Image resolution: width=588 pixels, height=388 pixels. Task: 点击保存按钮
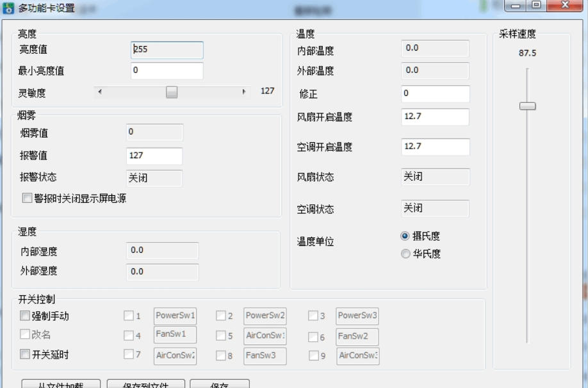(x=219, y=385)
